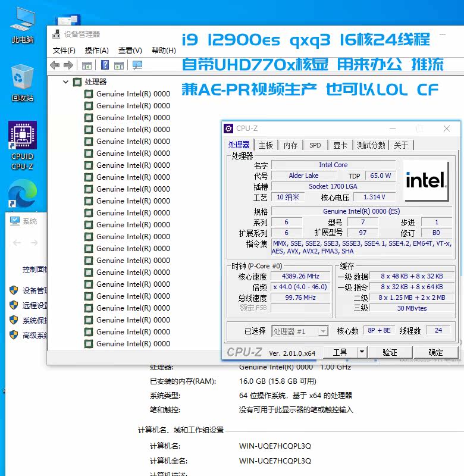464x476 pixels.
Task: Click the x 44.0 (4.0 - 46.0) multiplier value
Action: point(300,287)
